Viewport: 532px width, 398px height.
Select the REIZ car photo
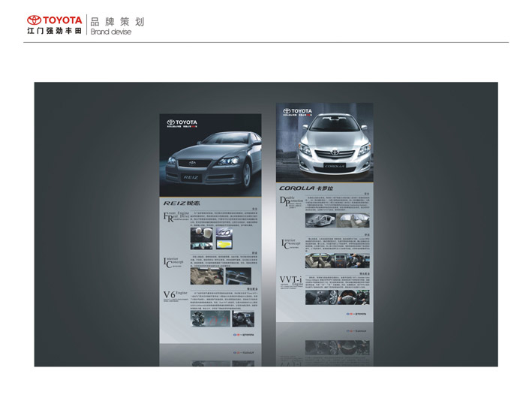[x=210, y=155]
